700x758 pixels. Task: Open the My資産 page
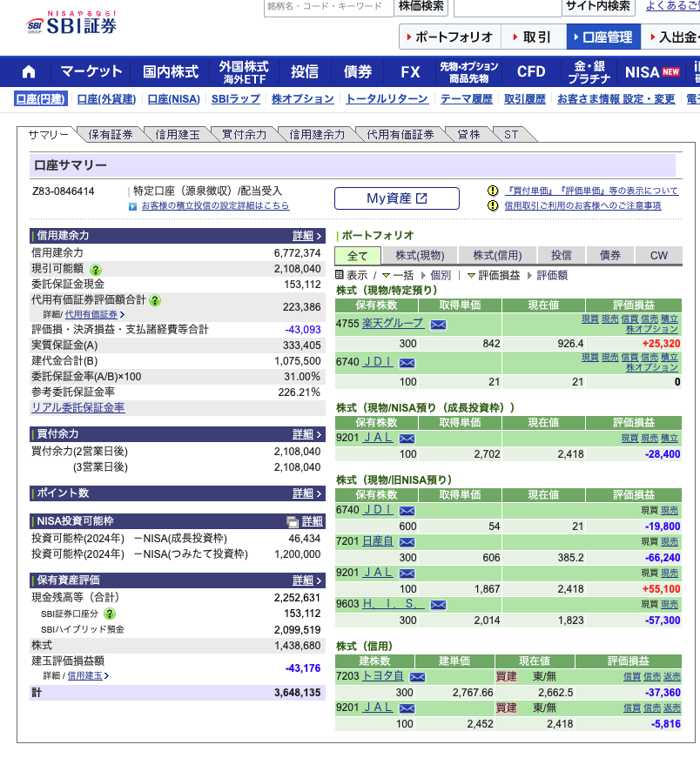396,198
